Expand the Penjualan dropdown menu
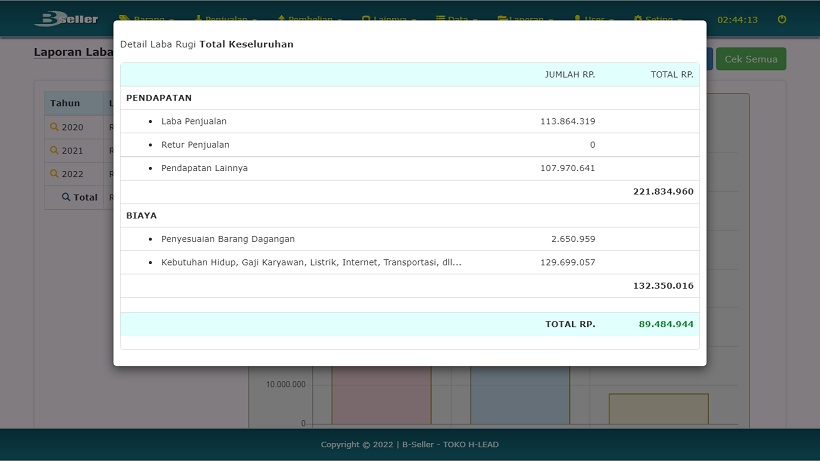The width and height of the screenshot is (820, 461). (225, 19)
